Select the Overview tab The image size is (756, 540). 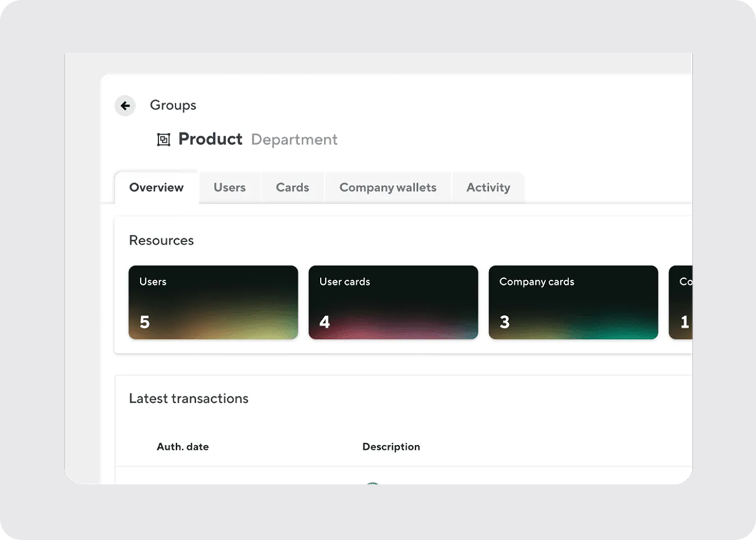[156, 188]
